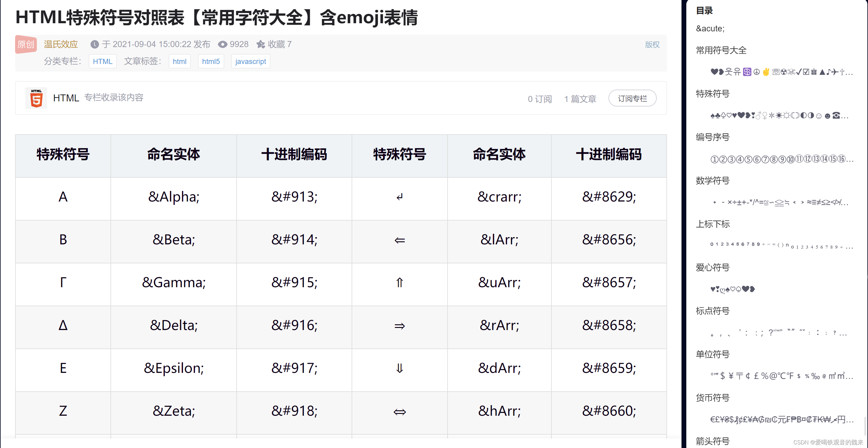Click the 订阅专栏 subscribe button

pyautogui.click(x=632, y=98)
